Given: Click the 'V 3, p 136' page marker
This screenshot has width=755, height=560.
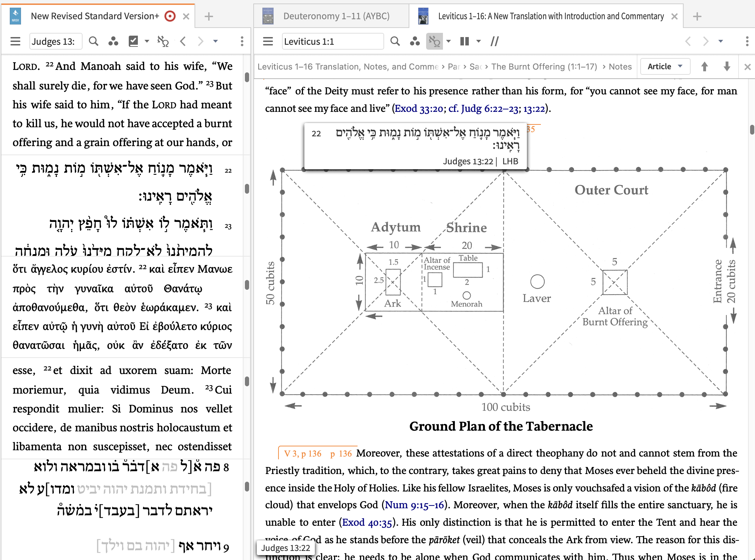Looking at the screenshot, I should (x=303, y=453).
